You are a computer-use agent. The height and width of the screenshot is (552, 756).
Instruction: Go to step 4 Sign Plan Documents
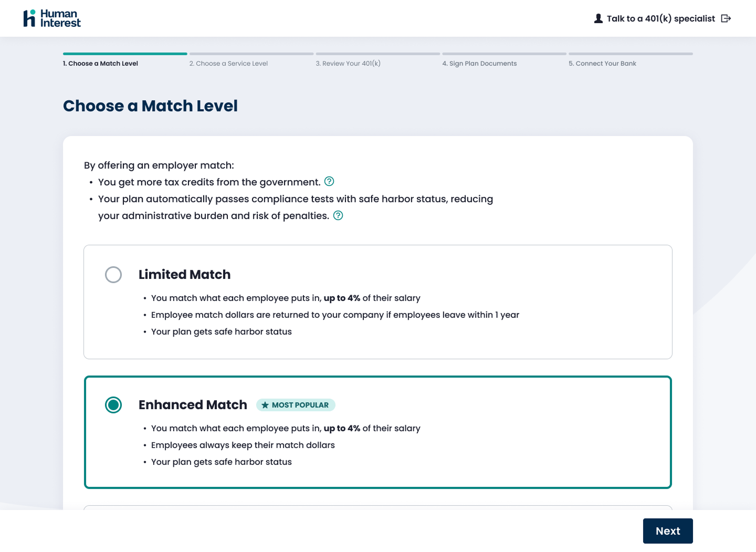pos(479,64)
